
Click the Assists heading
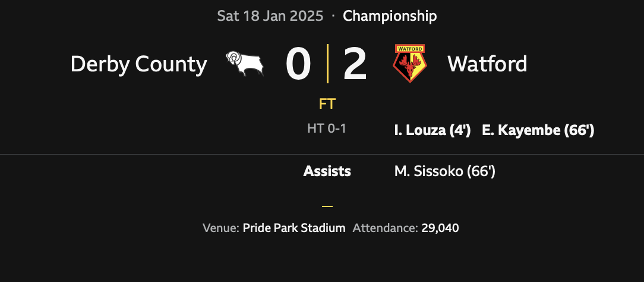click(327, 171)
